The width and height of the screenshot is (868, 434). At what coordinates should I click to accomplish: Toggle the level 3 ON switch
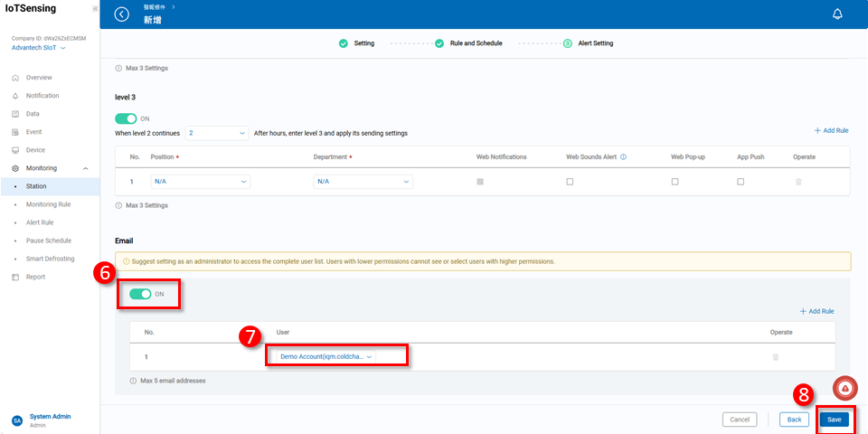click(x=126, y=118)
